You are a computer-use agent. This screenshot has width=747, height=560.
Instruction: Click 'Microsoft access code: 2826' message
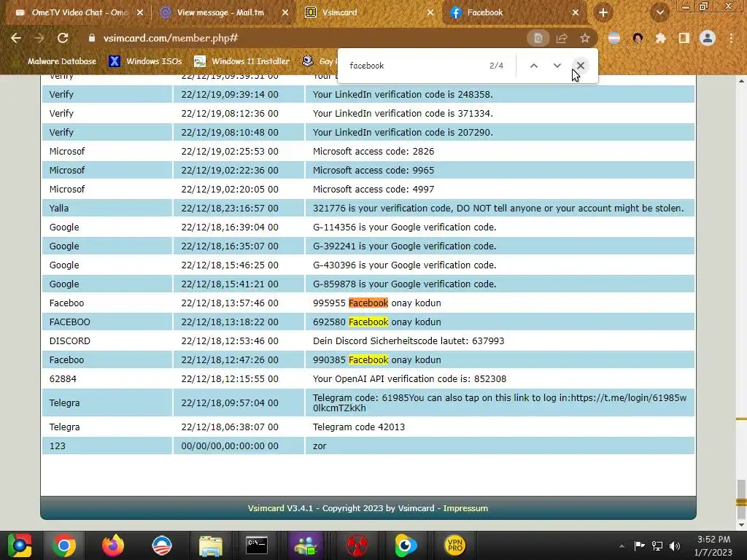tap(373, 152)
